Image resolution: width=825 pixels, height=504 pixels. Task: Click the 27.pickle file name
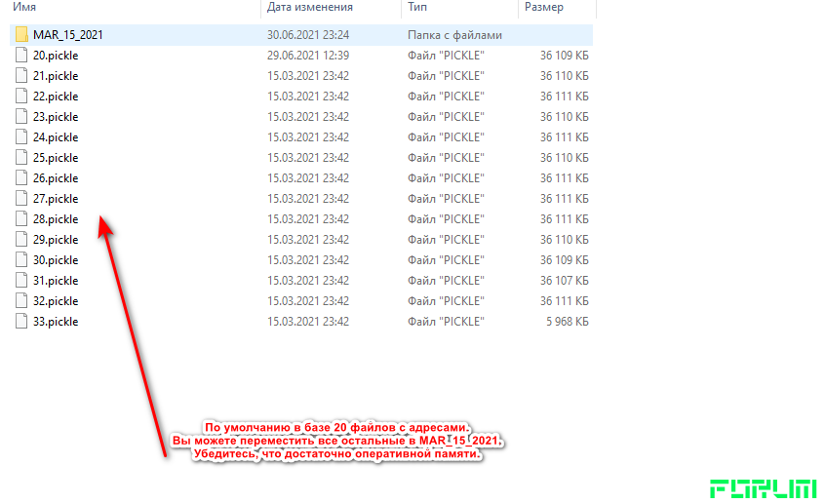56,200
